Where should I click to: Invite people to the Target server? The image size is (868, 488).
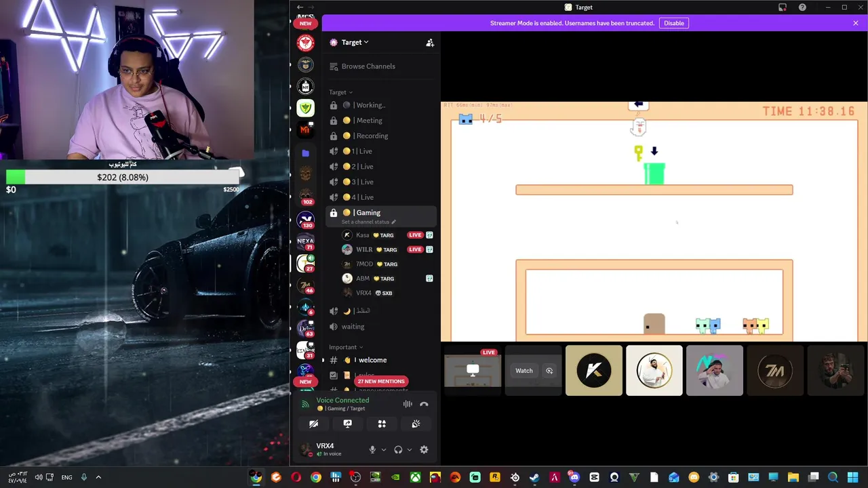429,43
